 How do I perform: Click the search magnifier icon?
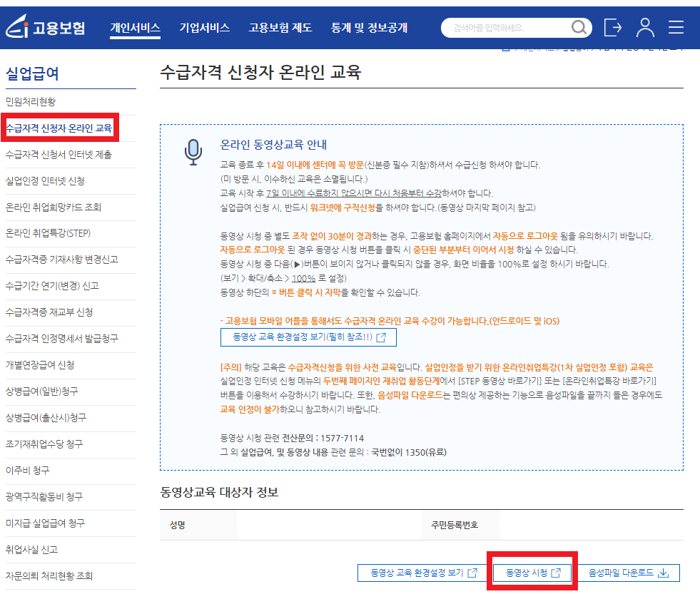(x=579, y=28)
